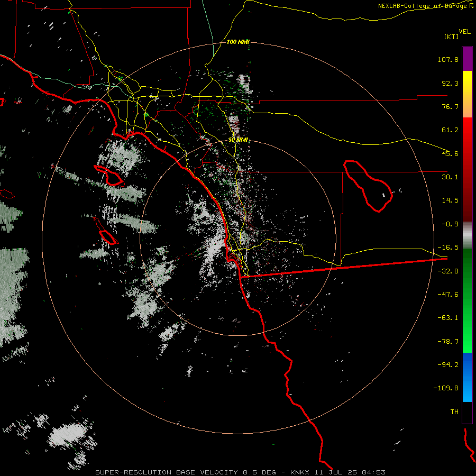
Task: Click the -94.2 velocity scale value
Action: (448, 365)
